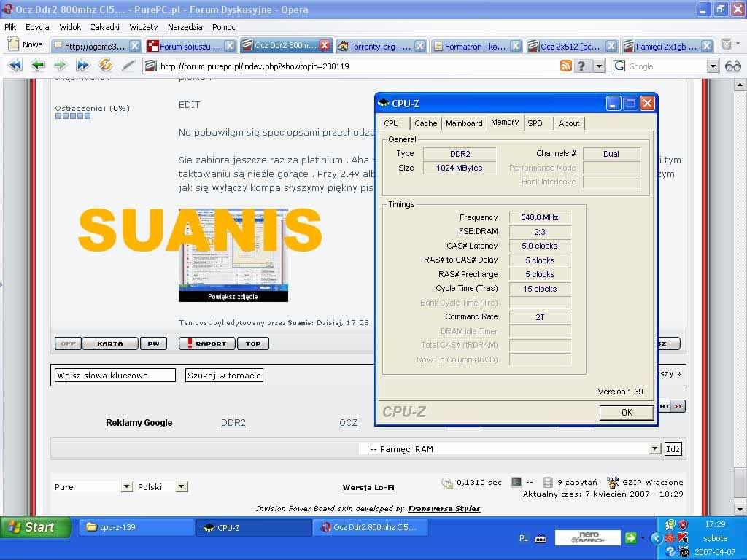Screen dimensions: 747x560
Task: Click CPU-Z taskbar button
Action: 254,527
